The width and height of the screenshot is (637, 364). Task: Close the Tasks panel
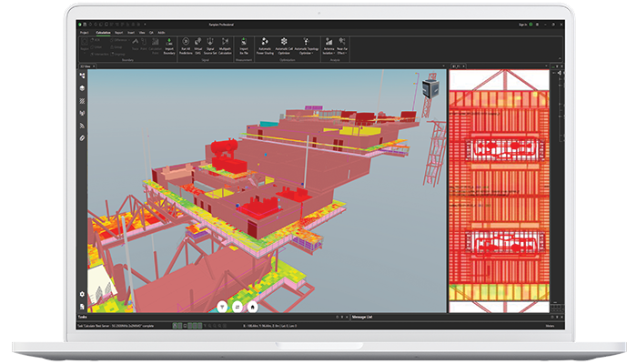(x=347, y=317)
